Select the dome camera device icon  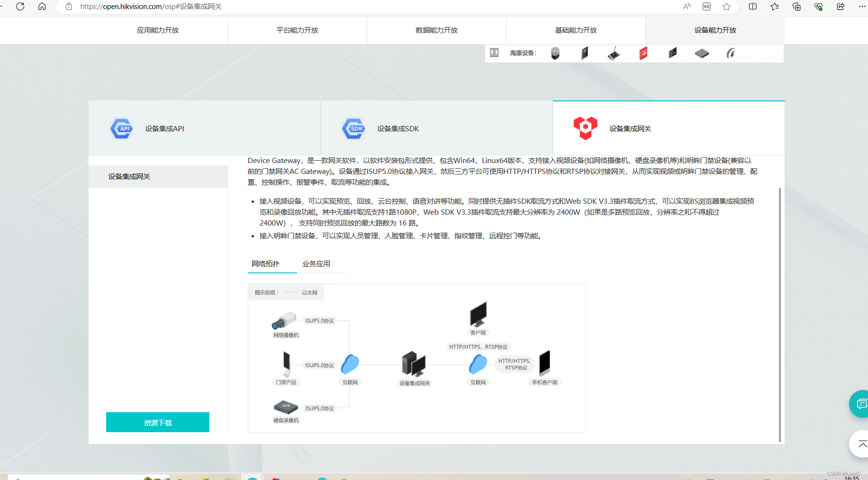pos(555,53)
